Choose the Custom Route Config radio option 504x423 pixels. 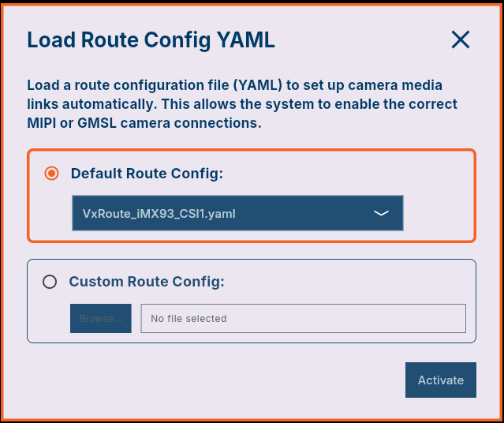(50, 282)
